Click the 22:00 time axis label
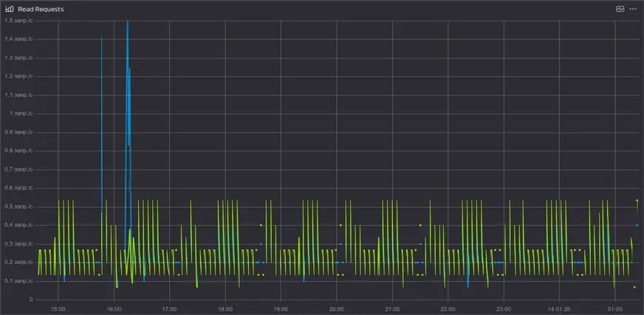 click(448, 308)
